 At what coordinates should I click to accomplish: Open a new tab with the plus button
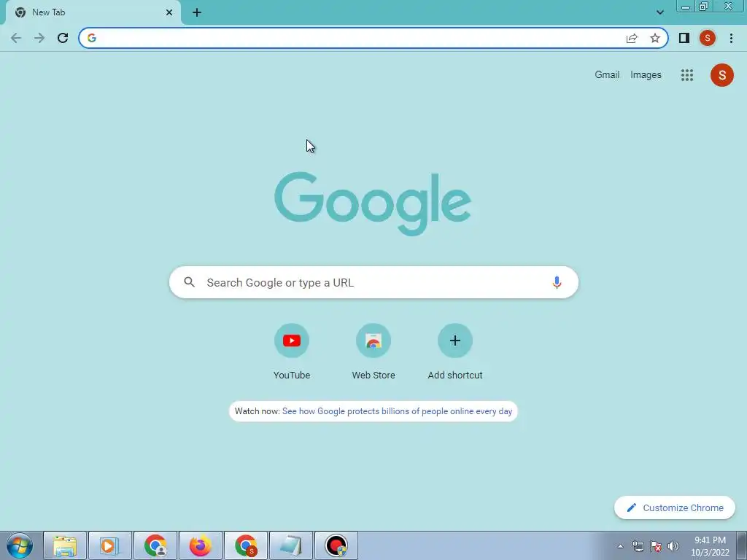(x=197, y=12)
